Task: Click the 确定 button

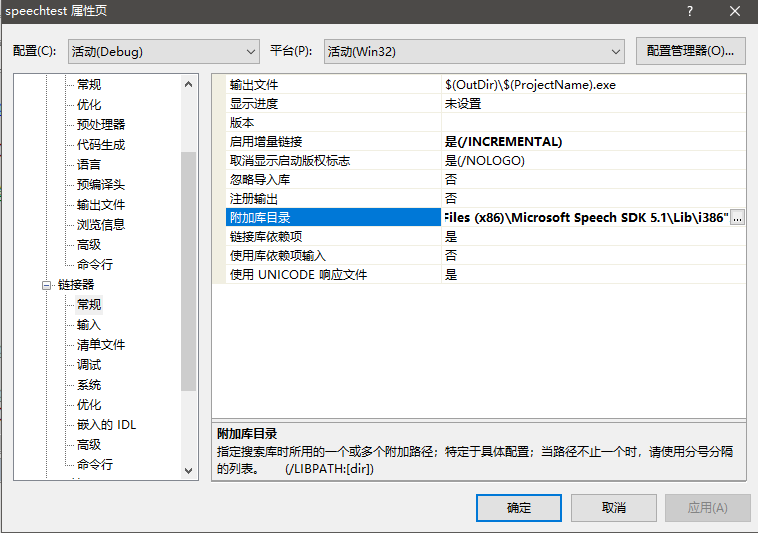Action: (x=519, y=507)
